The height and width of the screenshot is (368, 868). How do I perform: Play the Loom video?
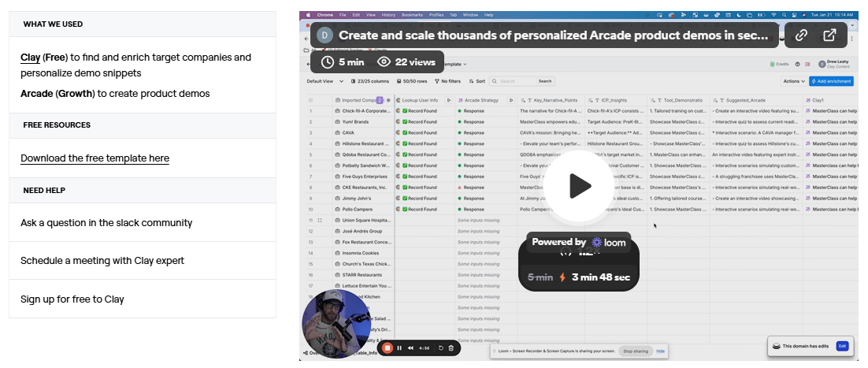579,186
